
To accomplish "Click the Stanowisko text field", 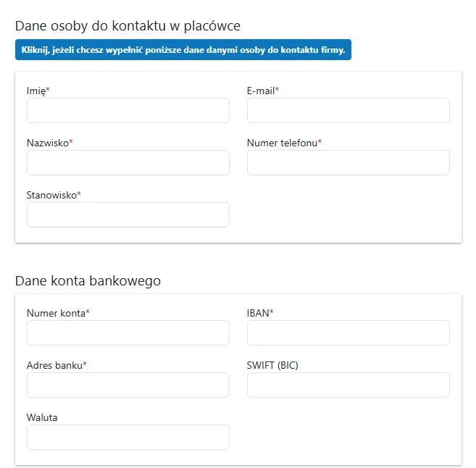I will tap(128, 215).
